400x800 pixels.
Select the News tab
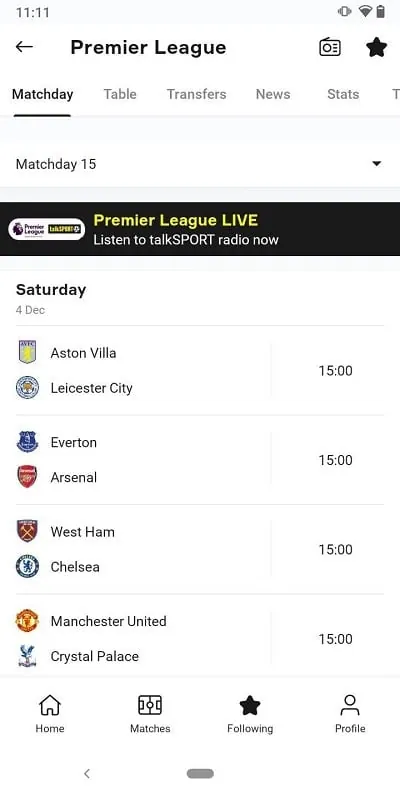tap(273, 94)
